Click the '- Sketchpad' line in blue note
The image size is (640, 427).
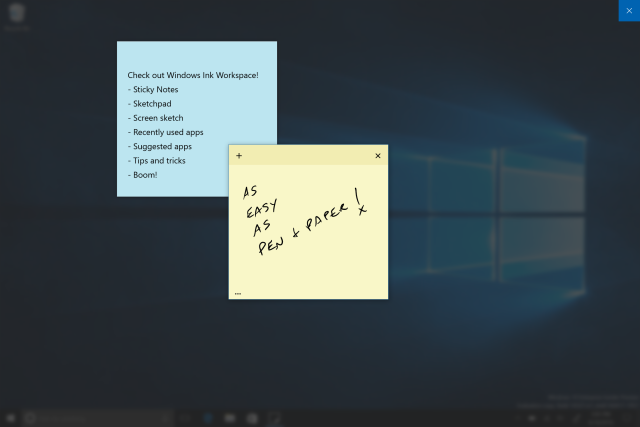(149, 104)
